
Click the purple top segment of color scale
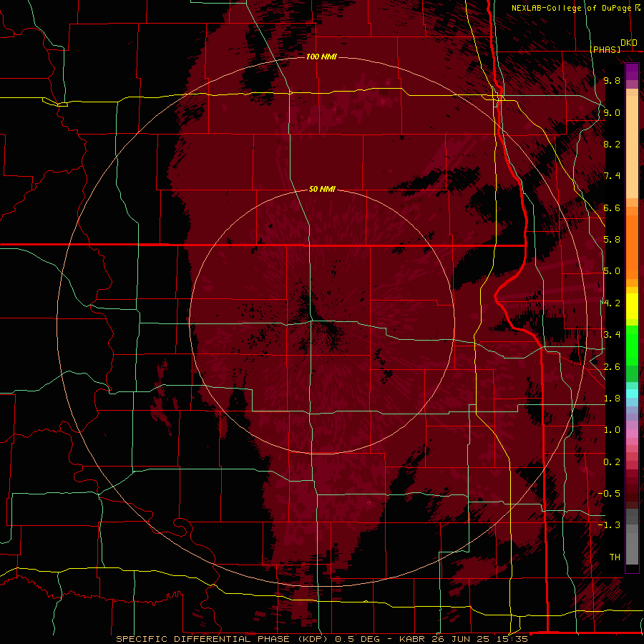tap(632, 72)
